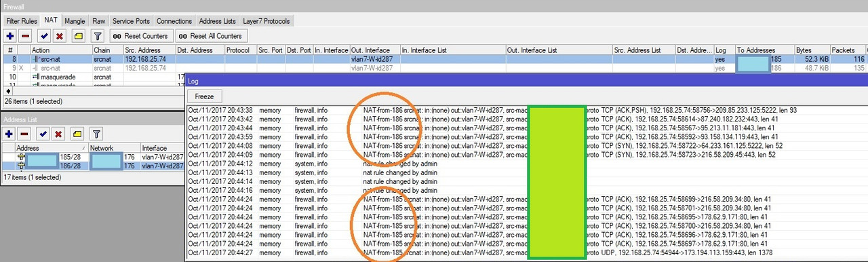Click the log entry timestamped 20:44:16
The height and width of the screenshot is (262, 868).
[527, 190]
